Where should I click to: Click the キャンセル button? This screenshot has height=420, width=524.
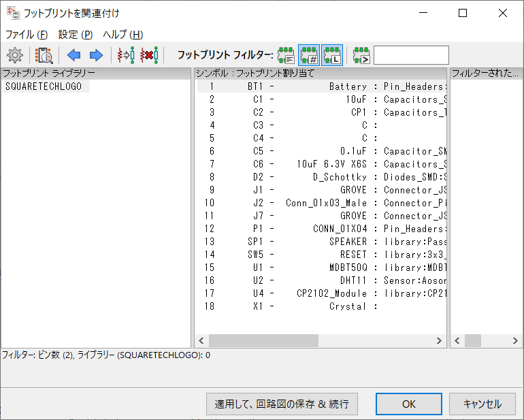[482, 404]
